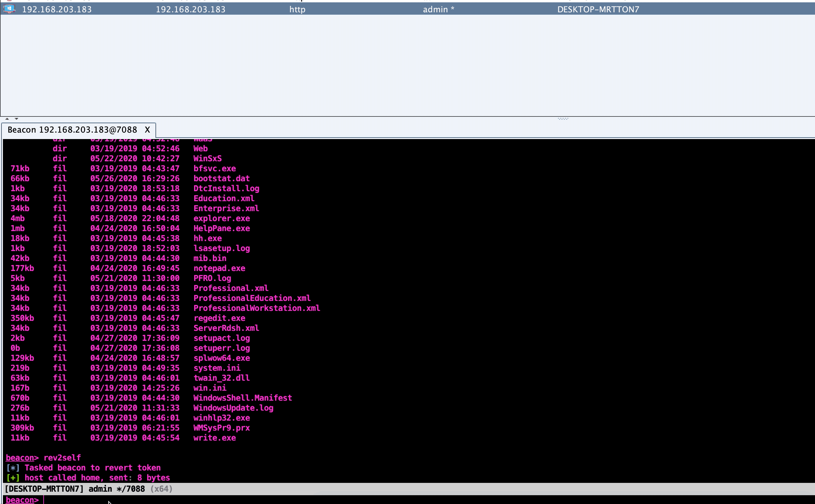815x504 pixels.
Task: Click the DESKTOP-MRTTON7 admin status bar
Action: click(88, 489)
